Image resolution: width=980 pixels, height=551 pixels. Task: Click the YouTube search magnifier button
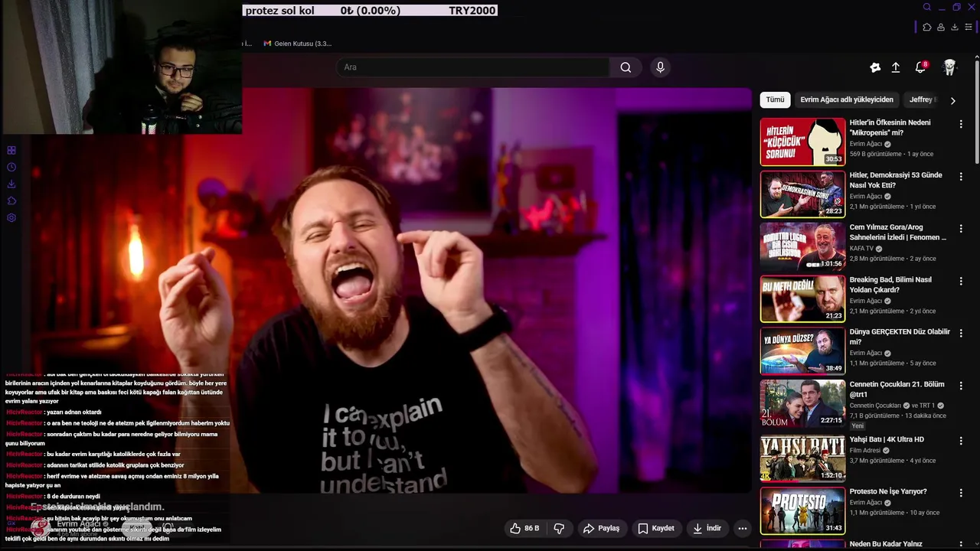point(626,67)
